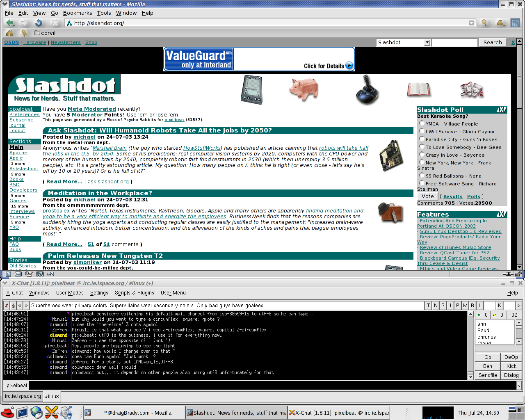525x420 pixels.
Task: Click the Palm handheld topic icon
Action: click(251, 89)
